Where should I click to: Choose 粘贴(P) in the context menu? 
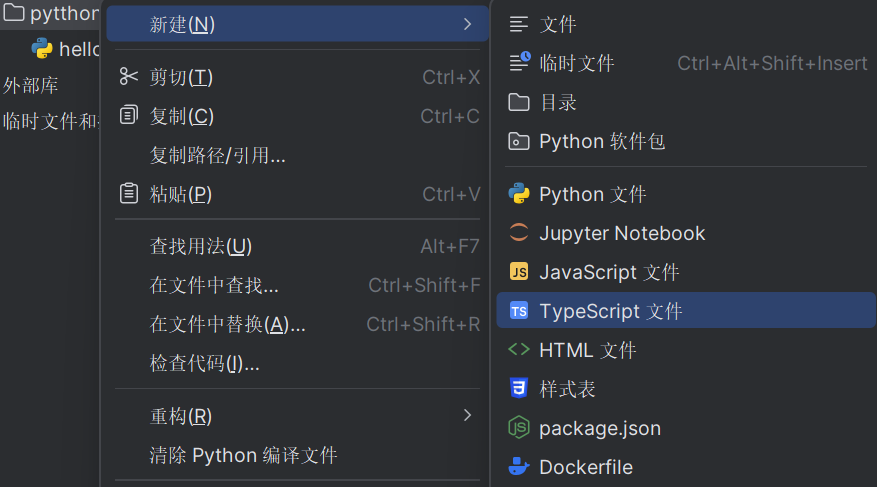pos(181,194)
